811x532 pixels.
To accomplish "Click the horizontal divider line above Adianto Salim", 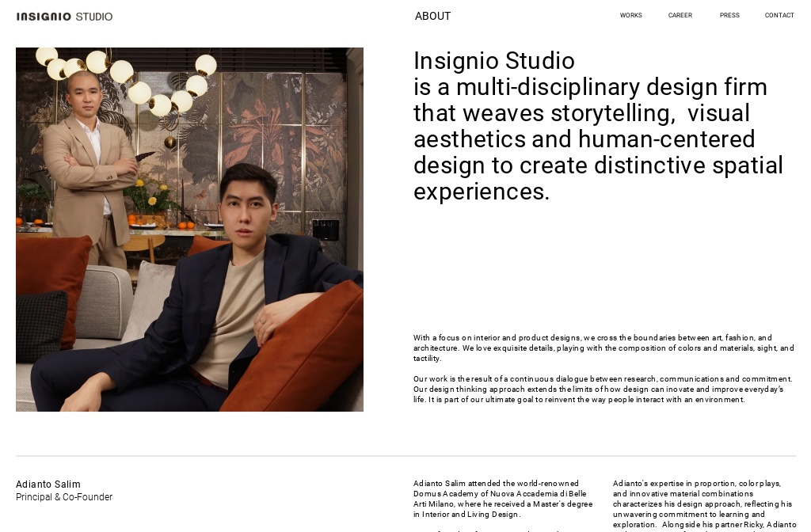I will (405, 454).
